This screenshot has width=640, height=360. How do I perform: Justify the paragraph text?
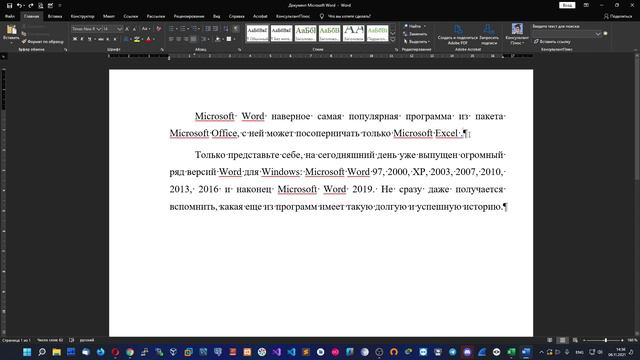(193, 39)
